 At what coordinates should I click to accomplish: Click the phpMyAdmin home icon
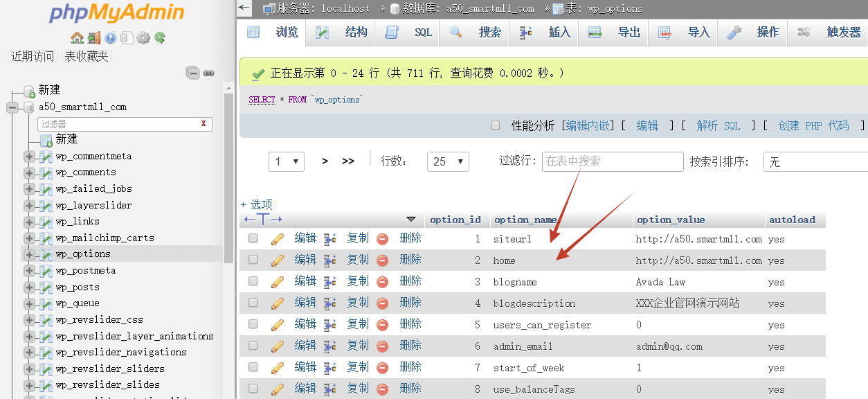[x=77, y=38]
